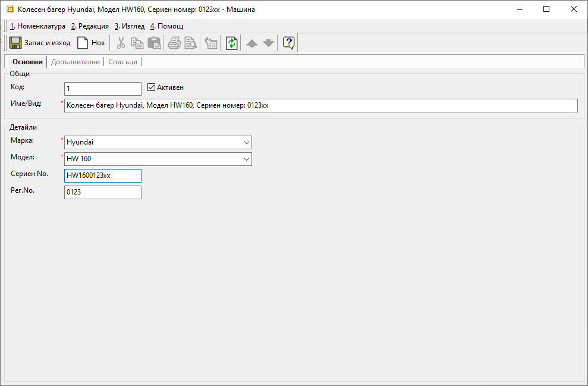Click the green refresh icon
Image resolution: width=588 pixels, height=386 pixels.
[231, 43]
